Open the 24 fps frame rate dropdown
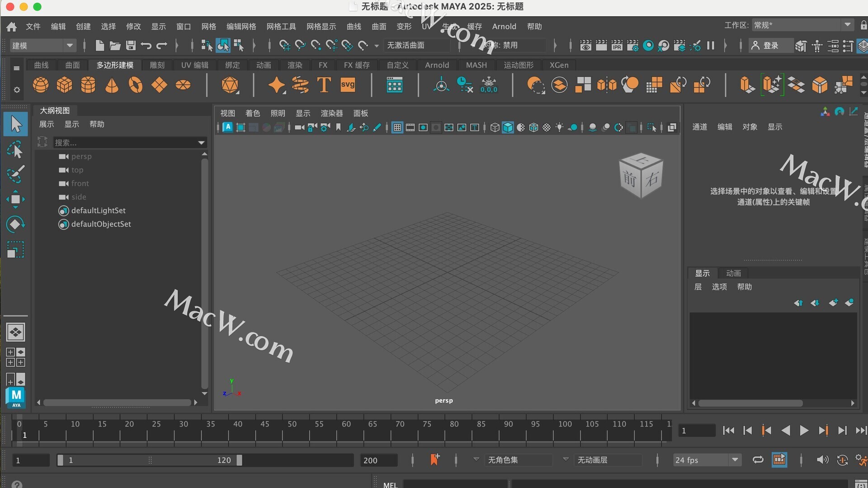Screen dimensions: 868x488 [707, 460]
